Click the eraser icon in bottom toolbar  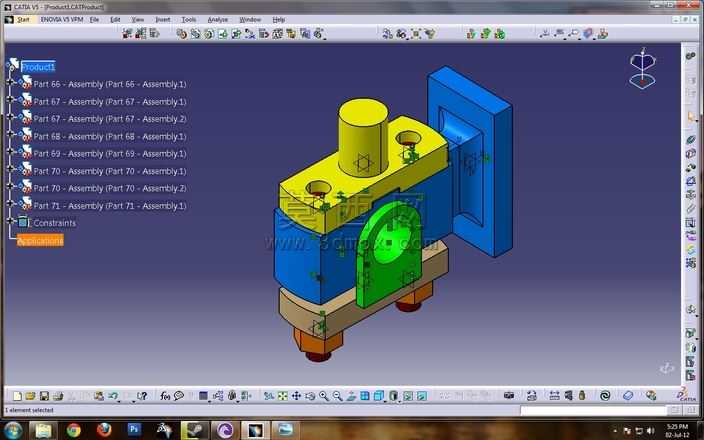point(628,396)
